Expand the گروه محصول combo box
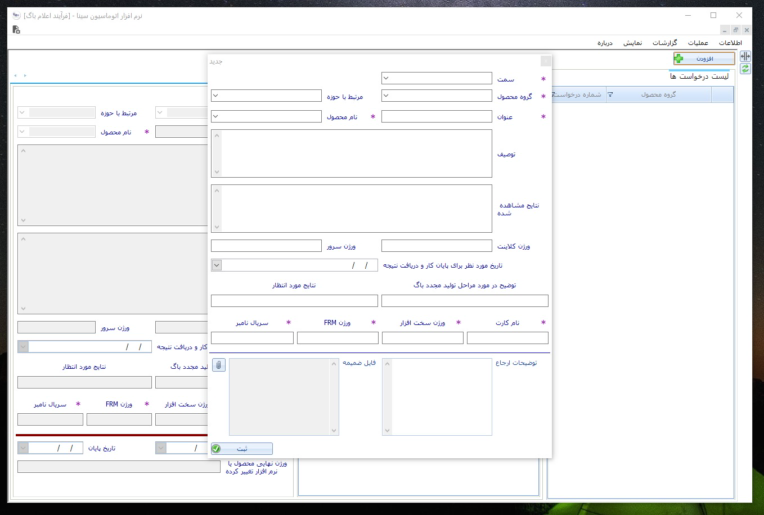Viewport: 764px width, 515px height. (x=385, y=95)
